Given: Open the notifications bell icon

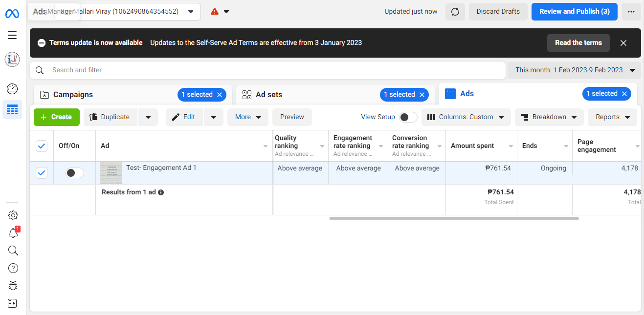Looking at the screenshot, I should coord(13,233).
